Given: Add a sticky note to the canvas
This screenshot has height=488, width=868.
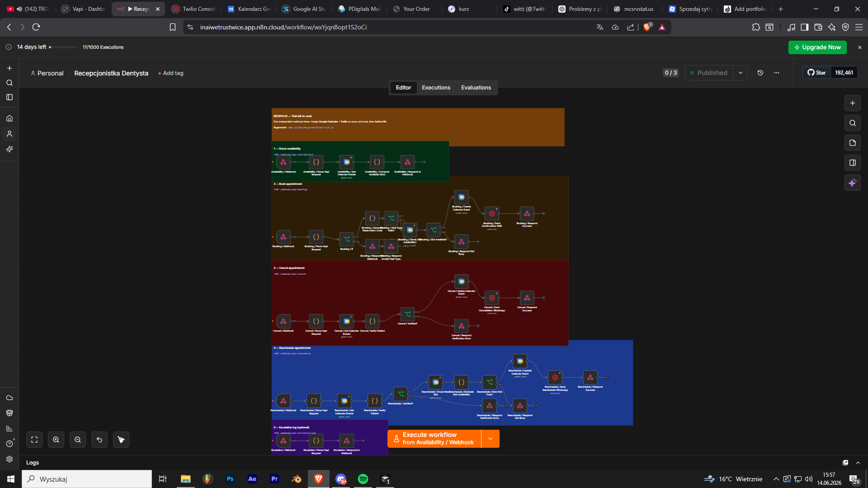Looking at the screenshot, I should click(853, 143).
